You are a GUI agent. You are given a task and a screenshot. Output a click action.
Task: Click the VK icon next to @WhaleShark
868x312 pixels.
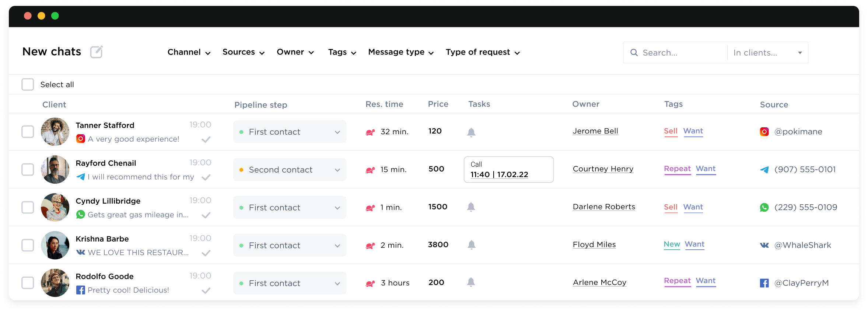point(764,245)
